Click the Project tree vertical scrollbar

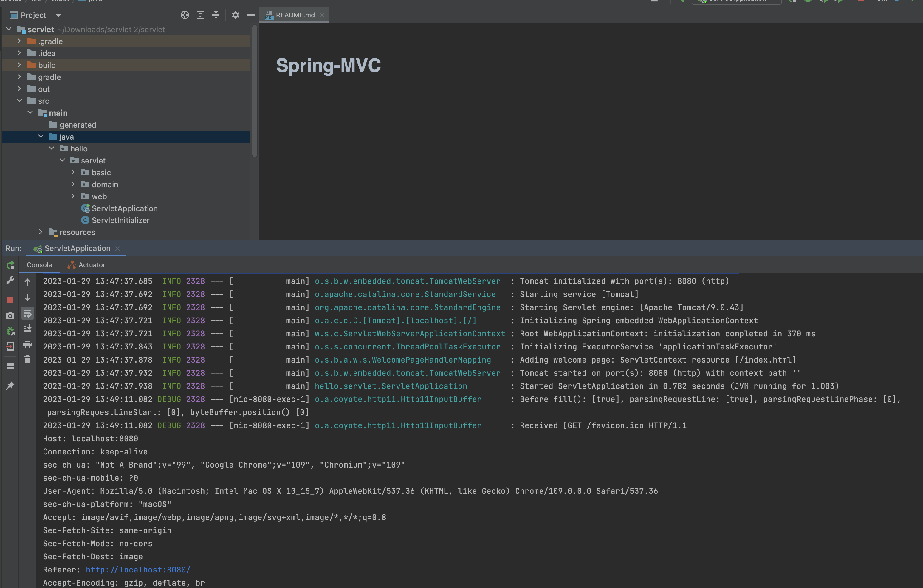tap(254, 91)
